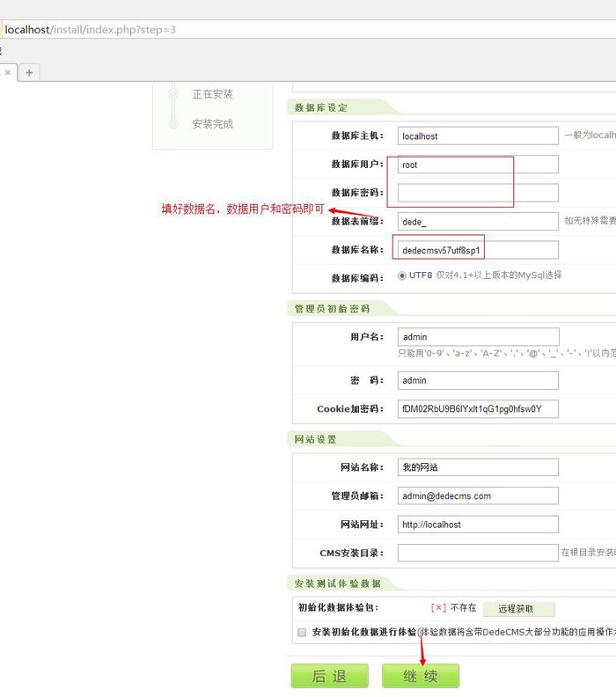Click the 数据库用户 root field
This screenshot has height=697, width=616.
point(478,165)
